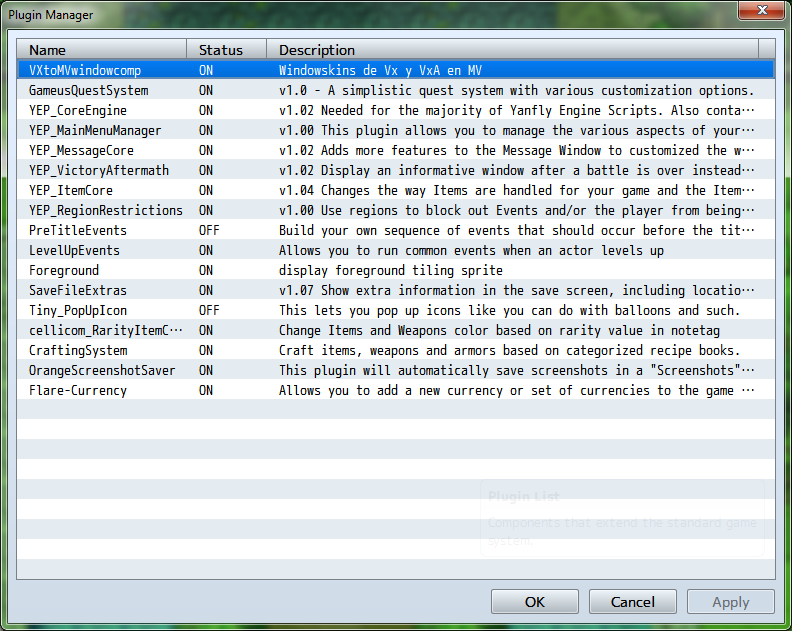The height and width of the screenshot is (631, 792).
Task: Select the YEP_ItemCore plugin
Action: [395, 190]
